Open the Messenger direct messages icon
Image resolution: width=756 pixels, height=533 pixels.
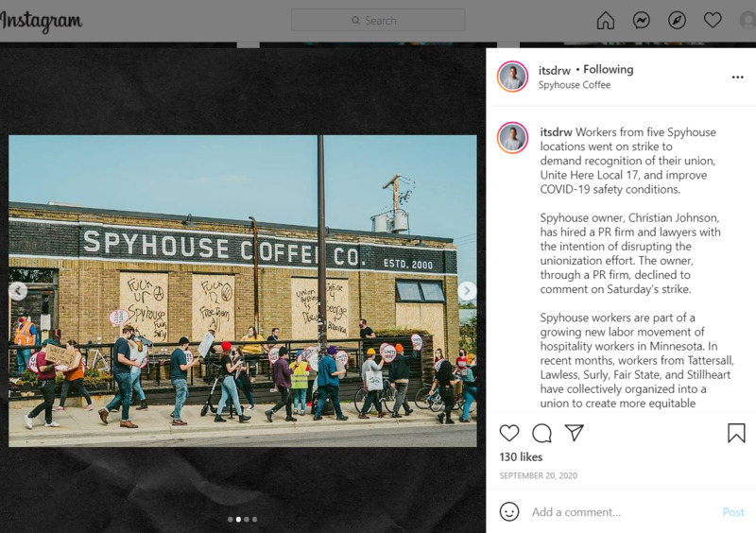pos(642,20)
